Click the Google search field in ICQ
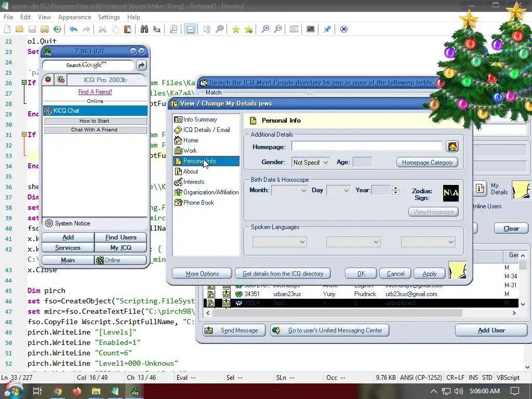Image resolution: width=532 pixels, height=399 pixels. (88, 65)
